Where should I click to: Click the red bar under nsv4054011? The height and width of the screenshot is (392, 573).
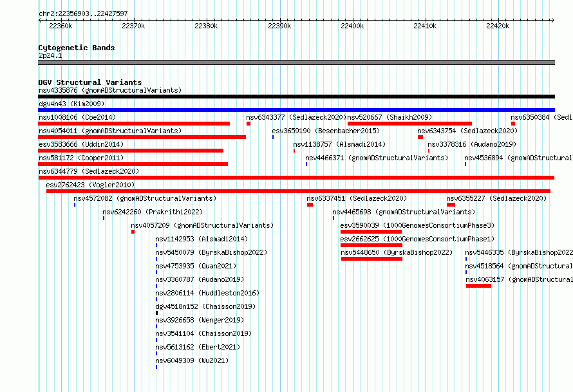tap(142, 137)
